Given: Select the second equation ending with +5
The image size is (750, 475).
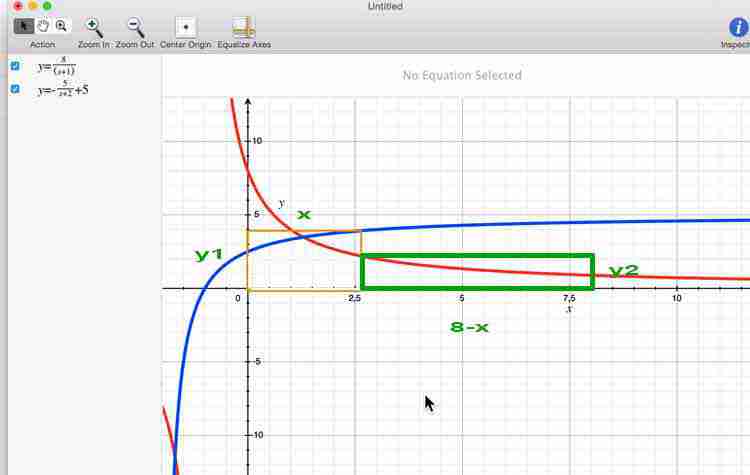Looking at the screenshot, I should tap(63, 89).
